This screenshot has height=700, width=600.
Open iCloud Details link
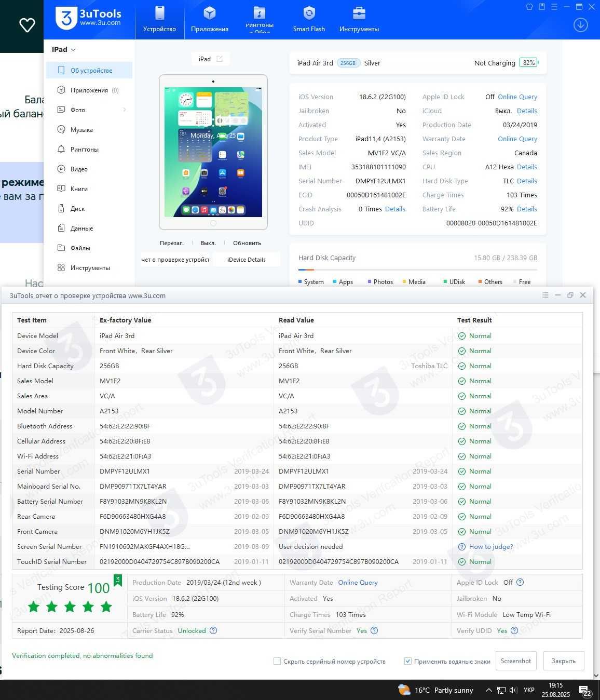527,111
